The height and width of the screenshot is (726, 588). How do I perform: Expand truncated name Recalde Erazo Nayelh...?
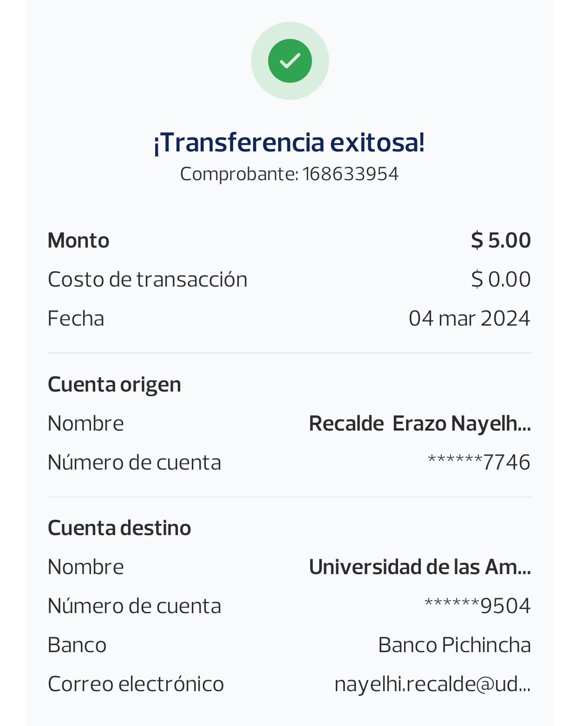coord(419,424)
